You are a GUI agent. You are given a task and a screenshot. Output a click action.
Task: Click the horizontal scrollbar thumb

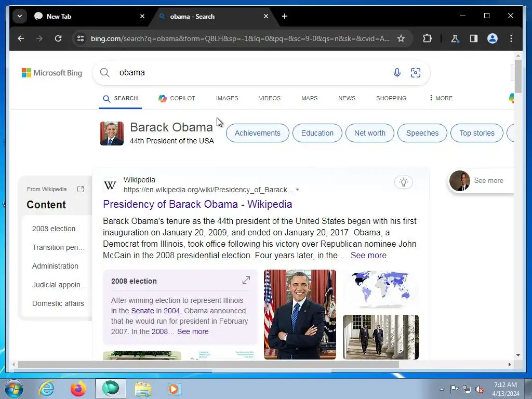point(208,364)
